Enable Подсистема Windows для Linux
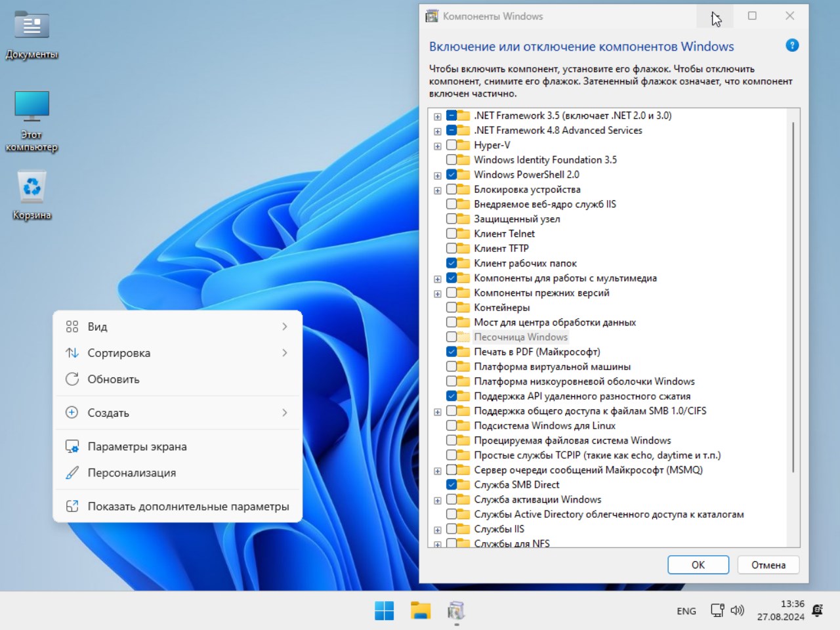840x630 pixels. [452, 425]
